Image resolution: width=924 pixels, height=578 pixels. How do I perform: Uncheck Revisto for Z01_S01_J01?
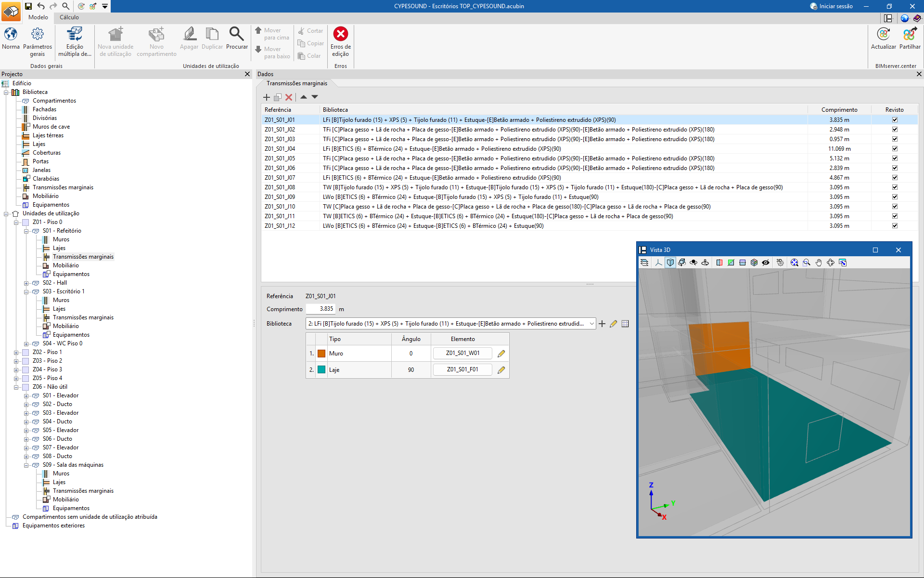tap(895, 120)
